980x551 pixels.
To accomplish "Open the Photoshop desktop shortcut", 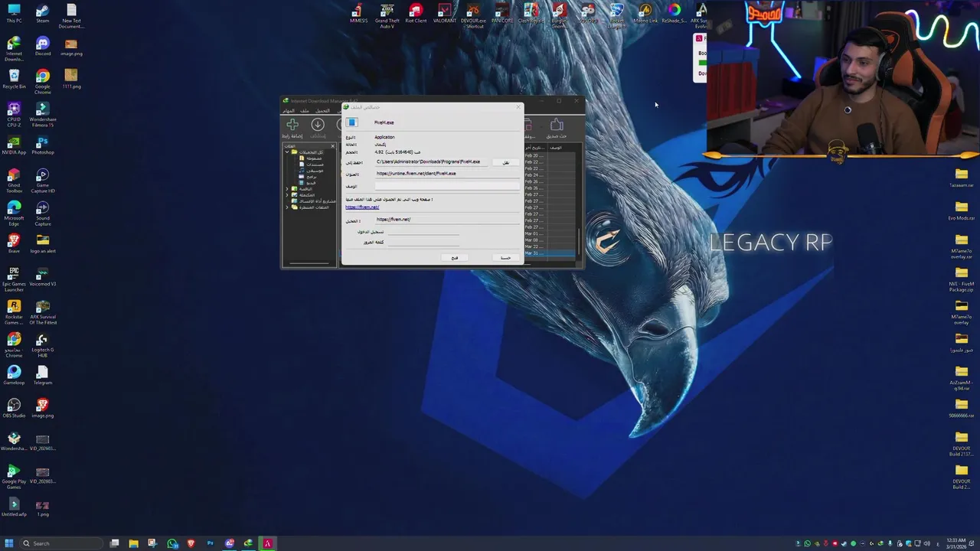I will coord(43,145).
